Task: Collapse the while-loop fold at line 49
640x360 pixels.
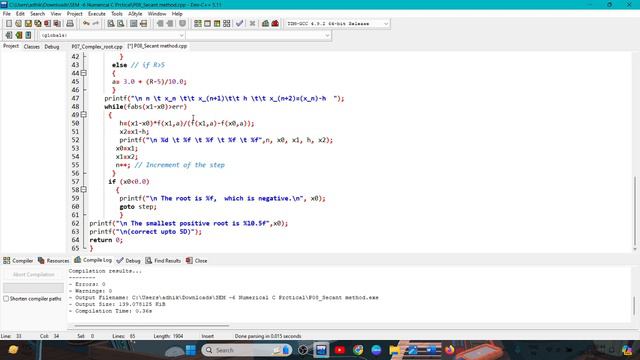Action: [83, 115]
